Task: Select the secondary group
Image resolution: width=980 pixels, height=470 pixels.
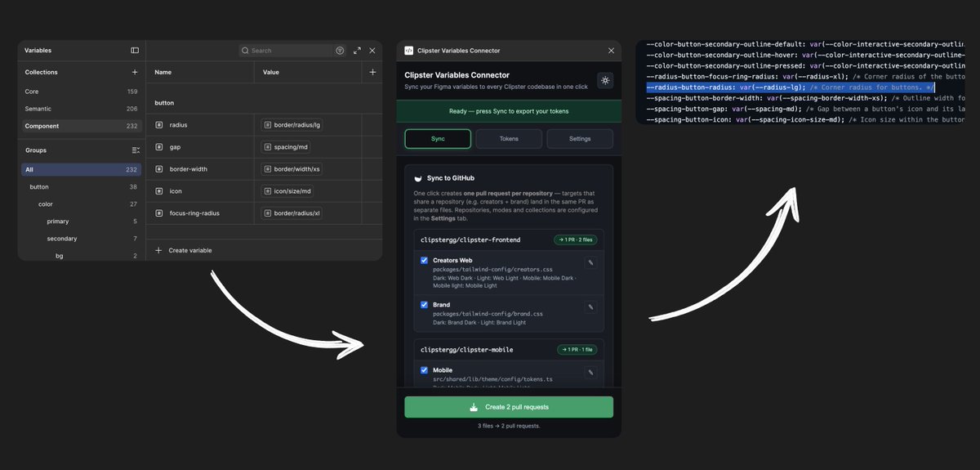Action: (81, 239)
